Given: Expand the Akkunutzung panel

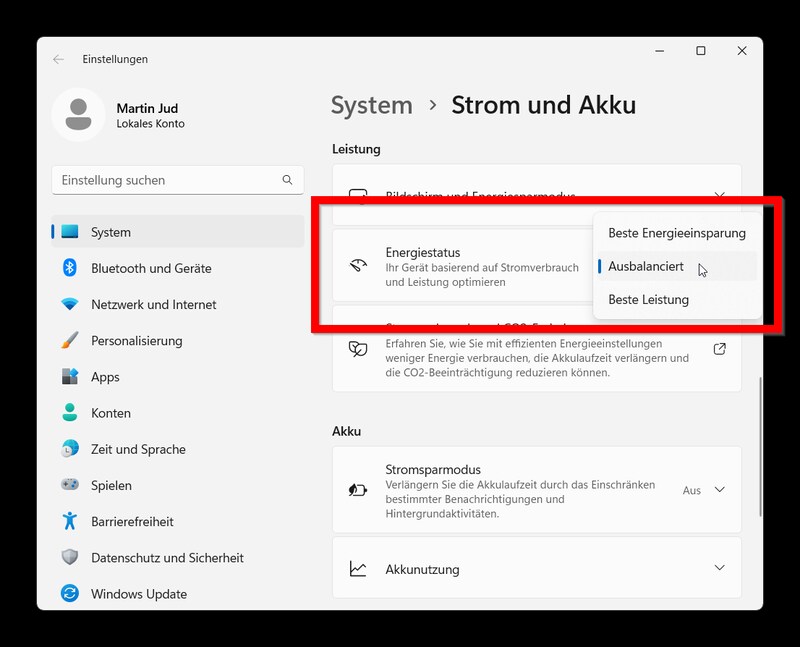Looking at the screenshot, I should pos(719,567).
